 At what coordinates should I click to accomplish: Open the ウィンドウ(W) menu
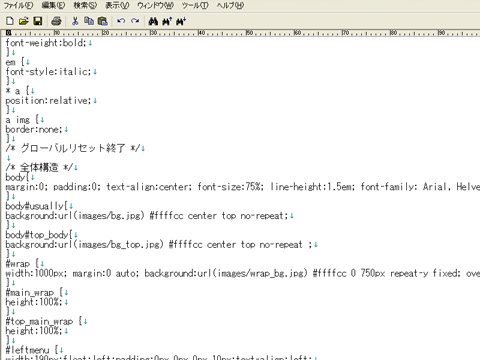point(155,5)
